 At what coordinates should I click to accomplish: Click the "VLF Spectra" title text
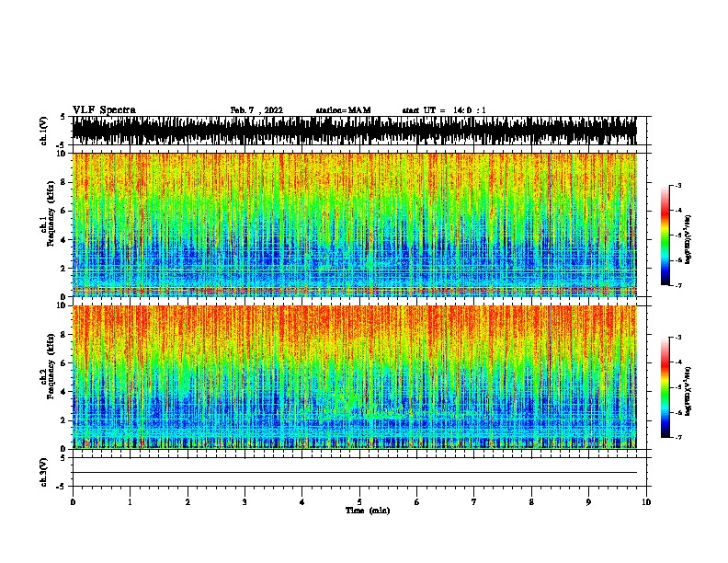[x=104, y=110]
